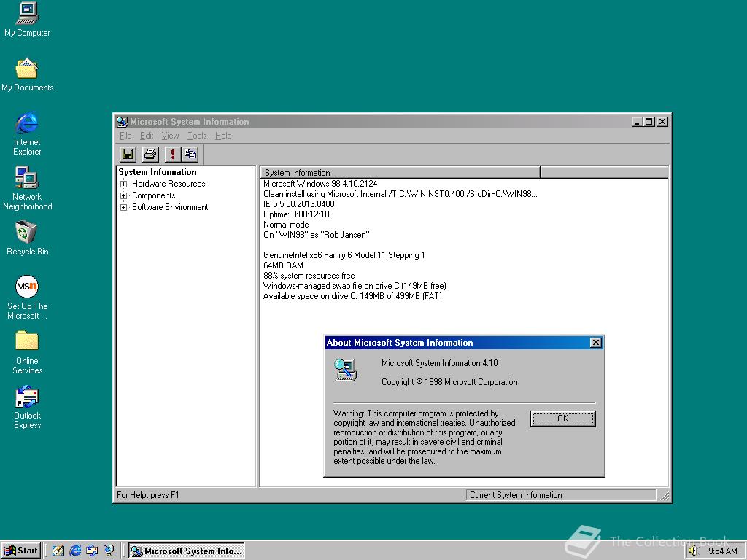
Task: Click the "Clean install using Microsoft Internal" line
Action: tap(400, 194)
